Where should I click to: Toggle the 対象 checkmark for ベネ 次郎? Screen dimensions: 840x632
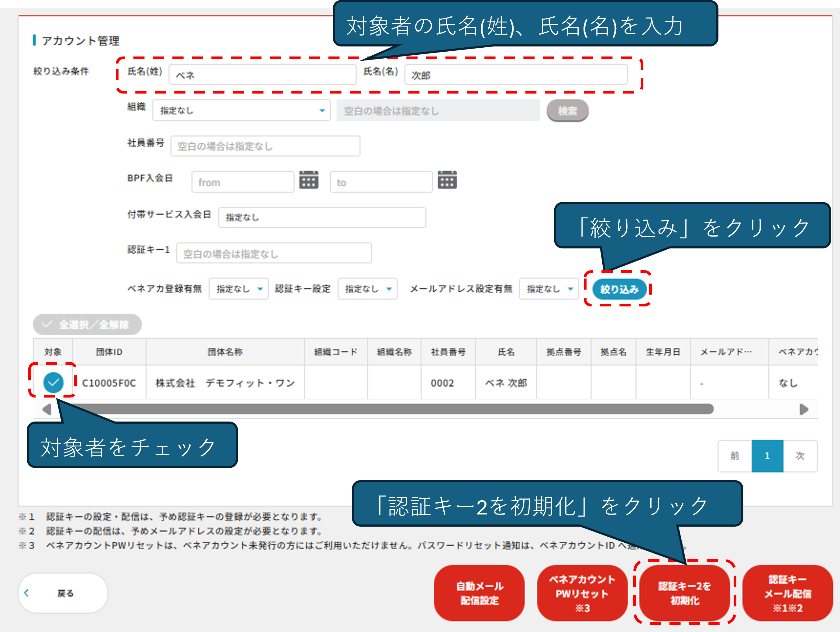(53, 382)
